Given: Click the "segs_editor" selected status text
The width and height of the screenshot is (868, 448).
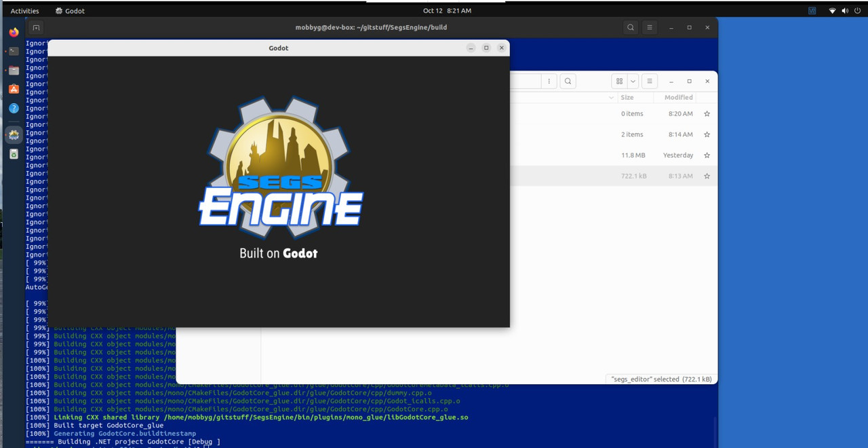Looking at the screenshot, I should pyautogui.click(x=661, y=379).
